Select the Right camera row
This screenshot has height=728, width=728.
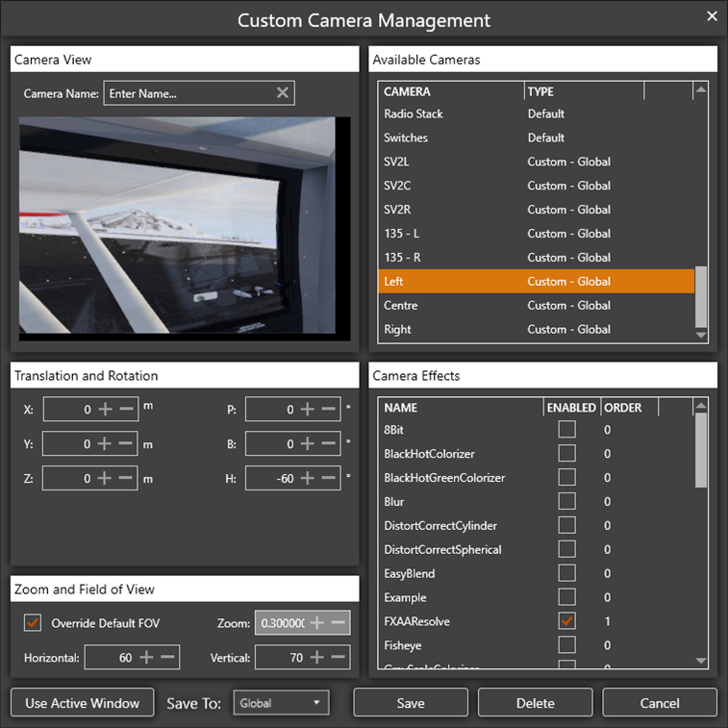(537, 329)
